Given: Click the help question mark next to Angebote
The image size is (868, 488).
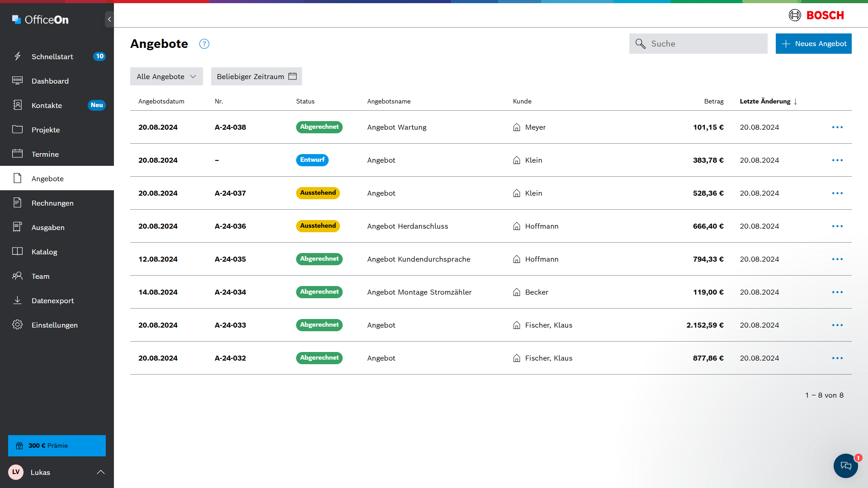Looking at the screenshot, I should [204, 44].
